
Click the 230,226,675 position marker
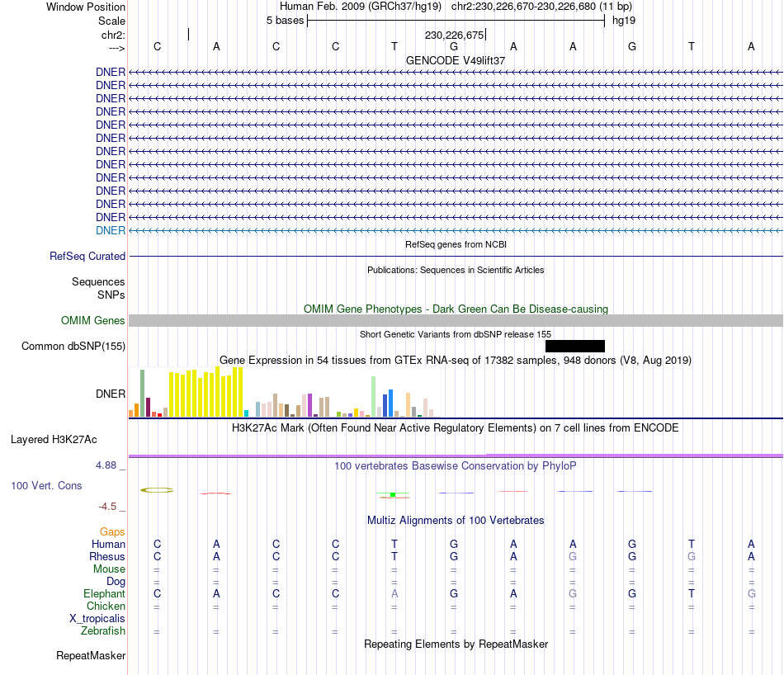point(455,35)
